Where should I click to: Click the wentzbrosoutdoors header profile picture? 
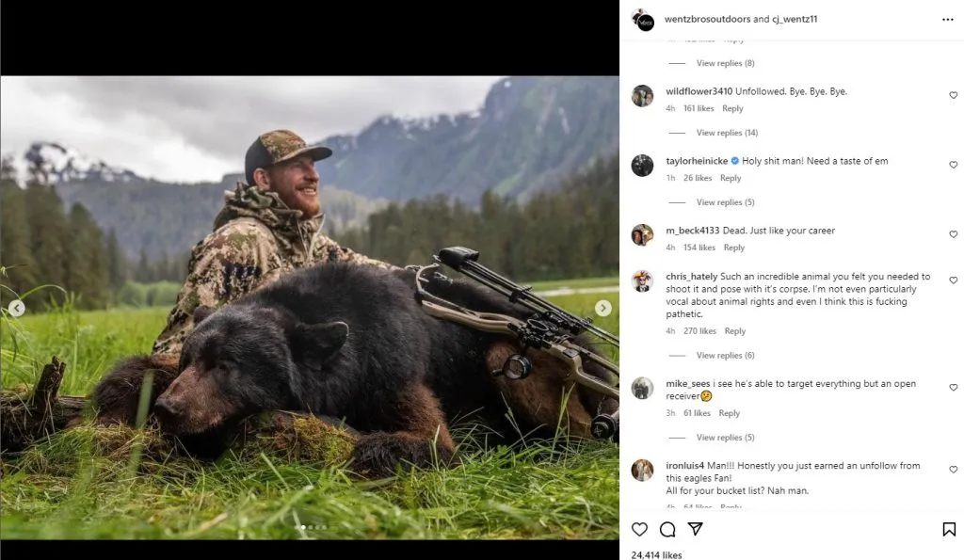(644, 20)
